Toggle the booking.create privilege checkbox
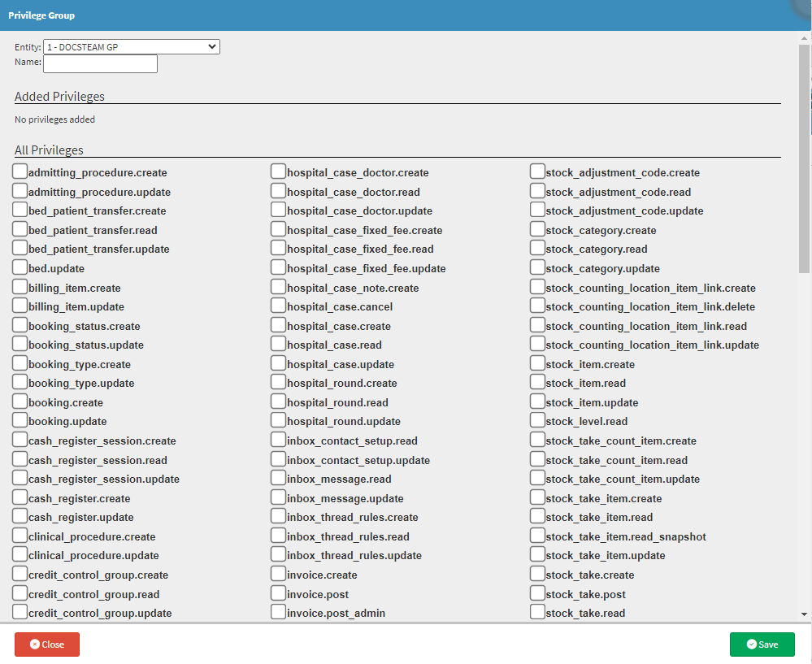This screenshot has height=664, width=812. click(x=20, y=401)
